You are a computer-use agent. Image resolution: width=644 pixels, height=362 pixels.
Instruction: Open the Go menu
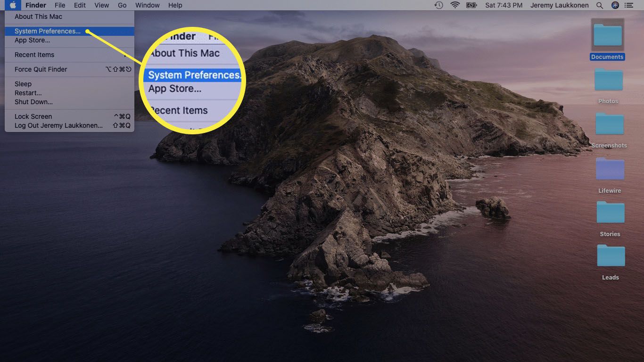122,5
